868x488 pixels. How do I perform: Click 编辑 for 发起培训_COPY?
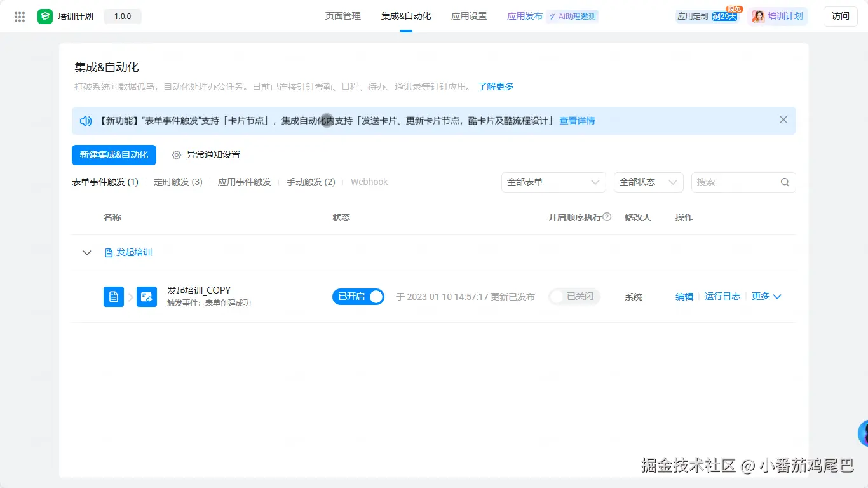point(684,297)
